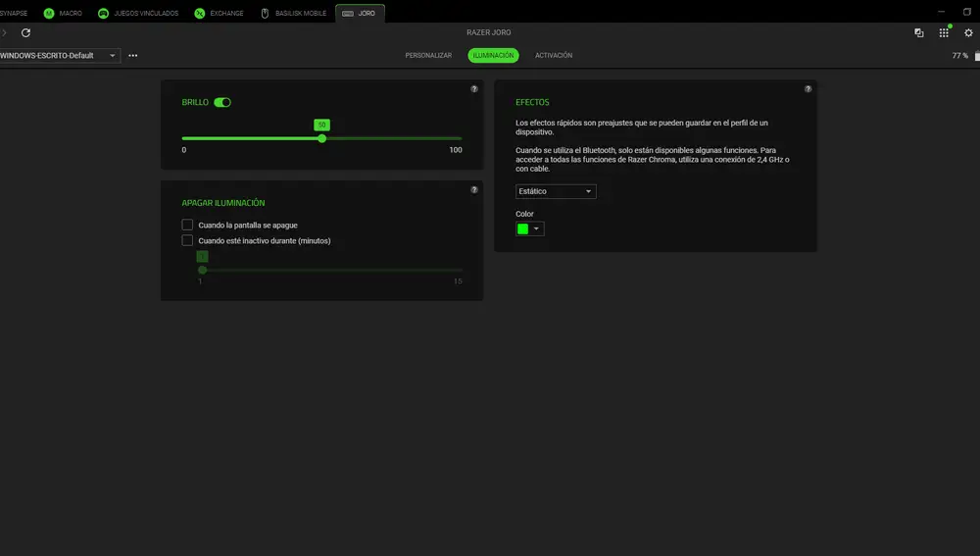
Task: Open the Exchange tab
Action: [x=219, y=13]
